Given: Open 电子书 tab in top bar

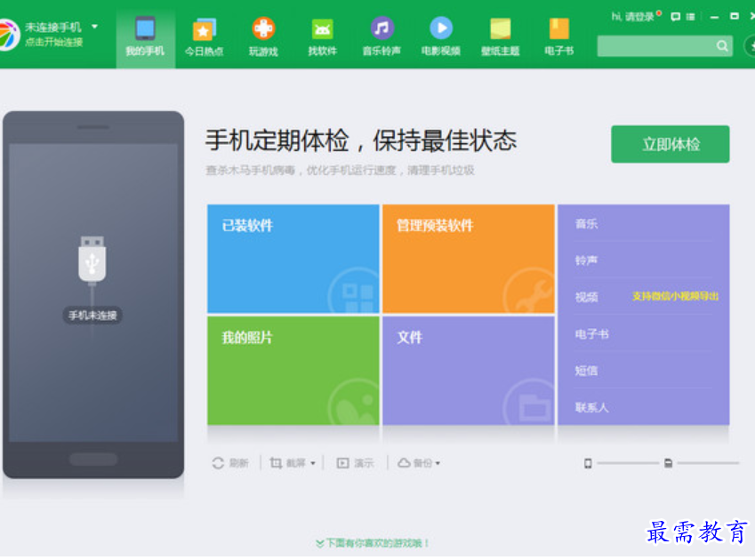Looking at the screenshot, I should pyautogui.click(x=558, y=37).
